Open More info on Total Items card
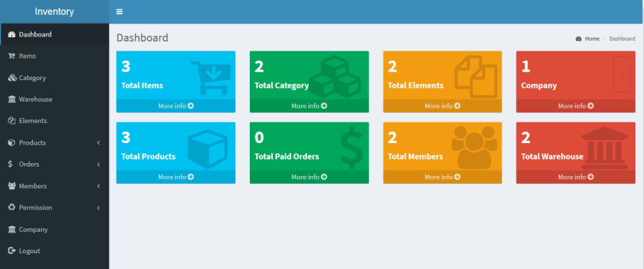 (176, 106)
